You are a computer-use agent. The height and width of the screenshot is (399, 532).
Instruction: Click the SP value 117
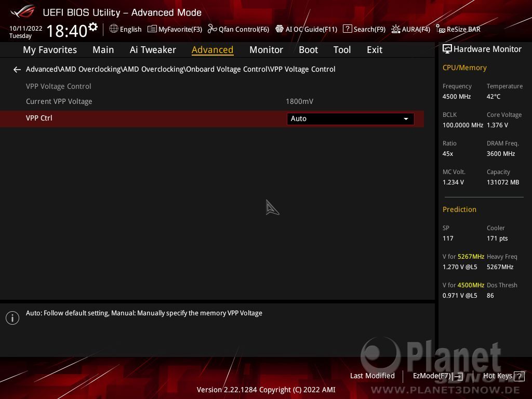click(x=447, y=238)
